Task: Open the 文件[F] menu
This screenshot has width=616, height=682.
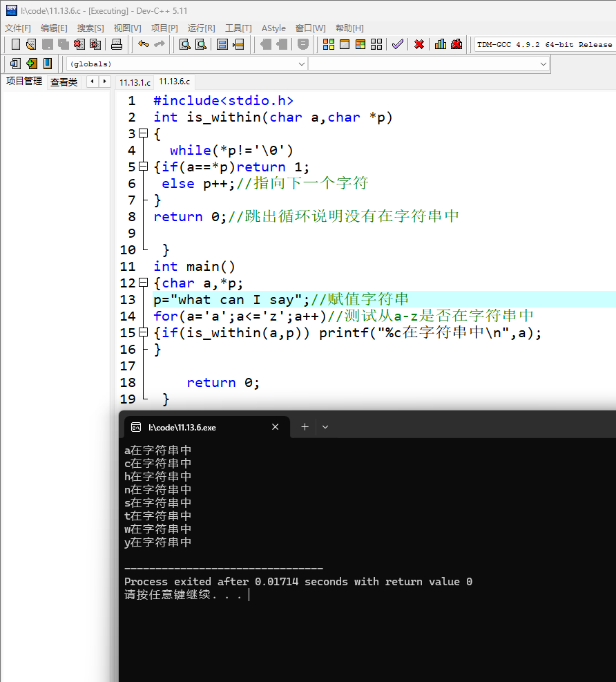Action: (x=18, y=28)
